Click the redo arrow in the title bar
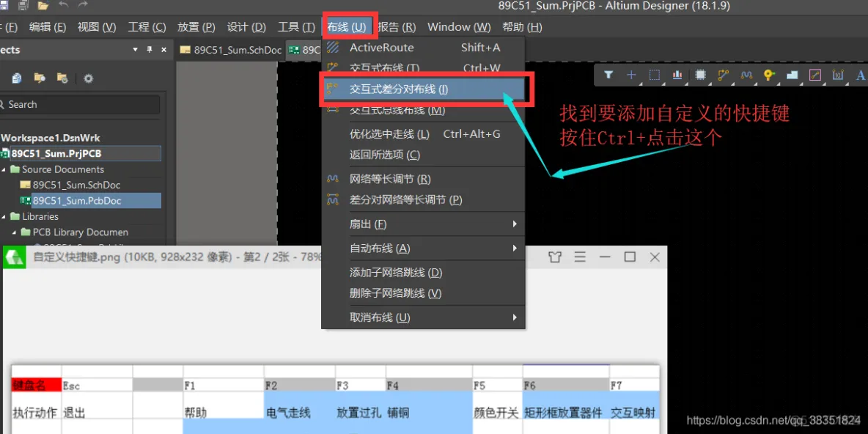The height and width of the screenshot is (434, 868). click(83, 6)
